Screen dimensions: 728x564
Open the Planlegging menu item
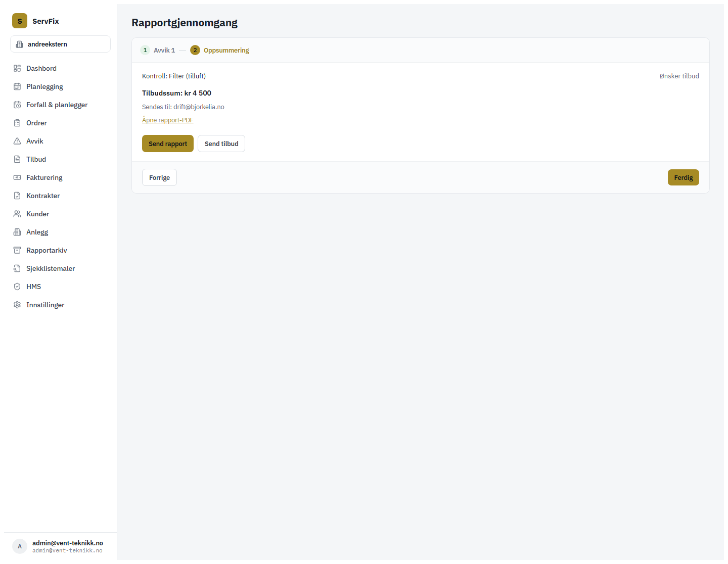pyautogui.click(x=60, y=86)
